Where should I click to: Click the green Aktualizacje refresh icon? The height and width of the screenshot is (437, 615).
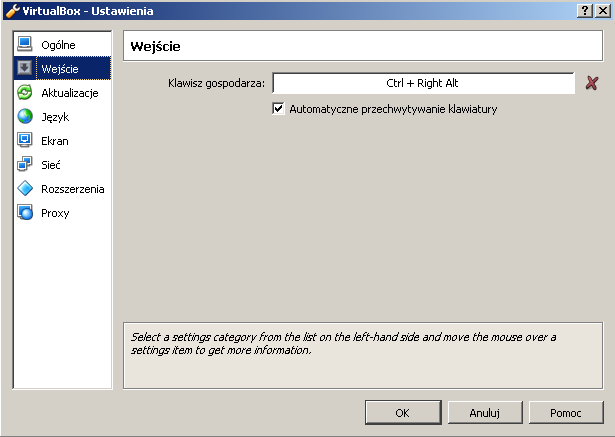25,93
